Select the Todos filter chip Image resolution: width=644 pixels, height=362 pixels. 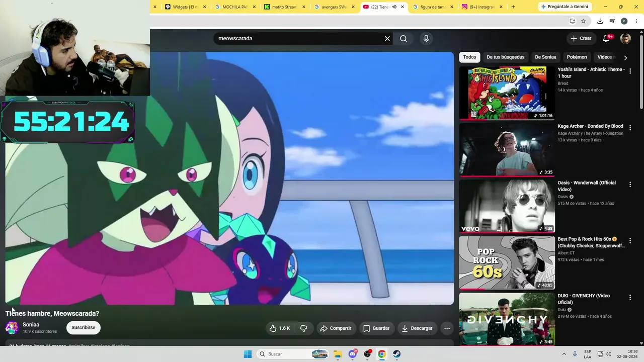point(469,57)
